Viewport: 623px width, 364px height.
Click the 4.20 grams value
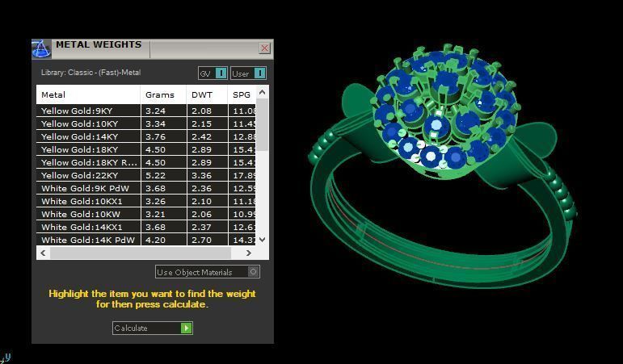tap(155, 240)
